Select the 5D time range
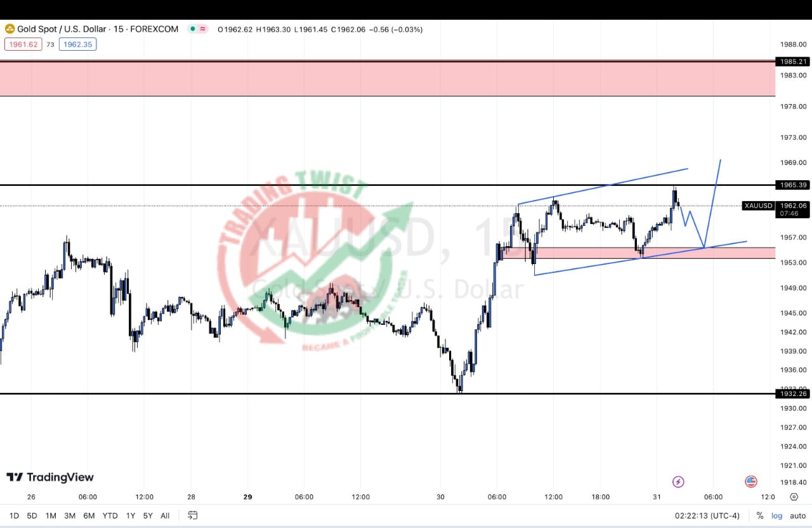 32,516
